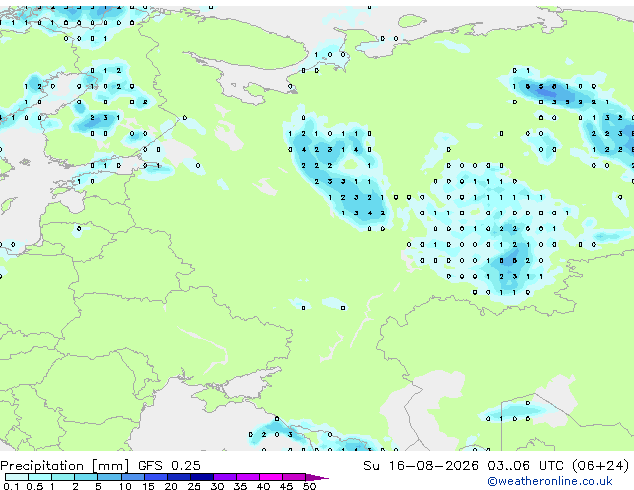
Task: Select the legend swatch between 45 and 50
Action: [x=294, y=477]
